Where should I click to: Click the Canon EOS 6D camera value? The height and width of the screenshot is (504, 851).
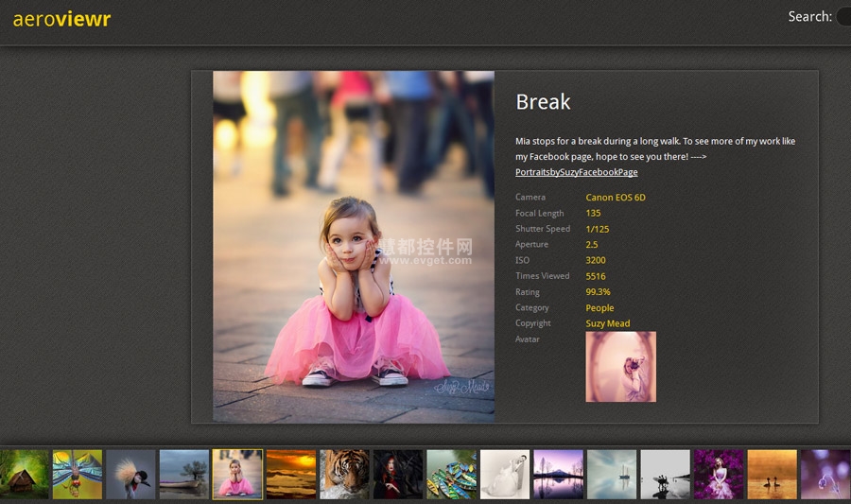point(616,198)
